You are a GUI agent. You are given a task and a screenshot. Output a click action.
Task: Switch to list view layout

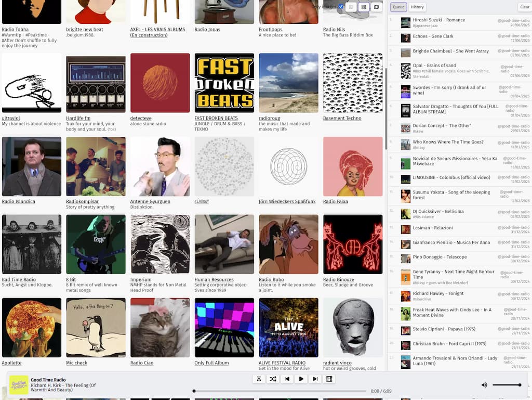click(x=351, y=7)
